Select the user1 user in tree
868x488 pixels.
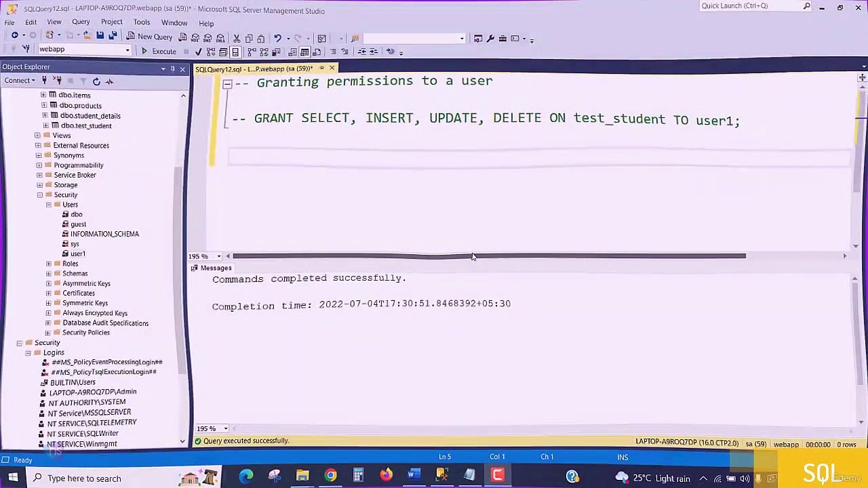click(x=78, y=254)
